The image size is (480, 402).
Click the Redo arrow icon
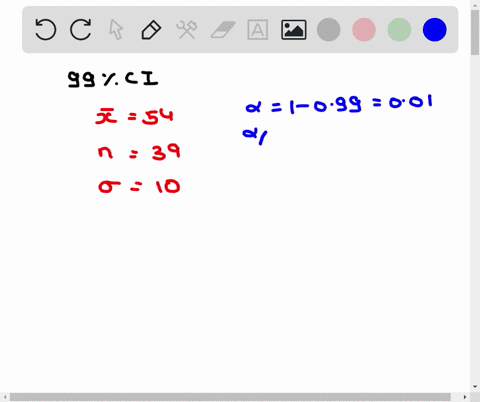pyautogui.click(x=81, y=30)
